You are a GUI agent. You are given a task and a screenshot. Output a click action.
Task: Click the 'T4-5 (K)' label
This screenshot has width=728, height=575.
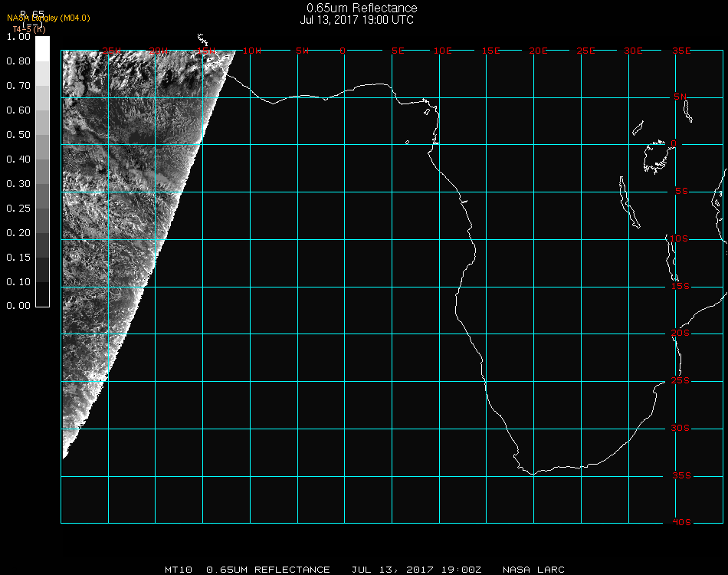(x=29, y=29)
